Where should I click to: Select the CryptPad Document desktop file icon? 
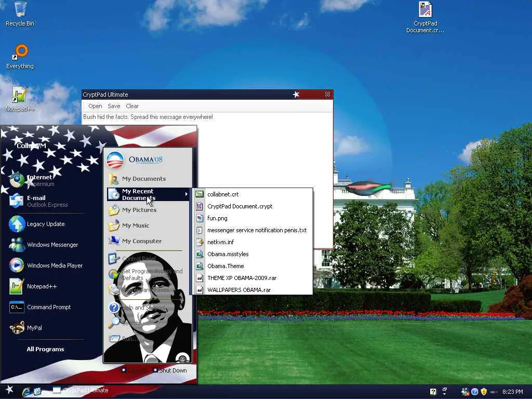pos(425,17)
